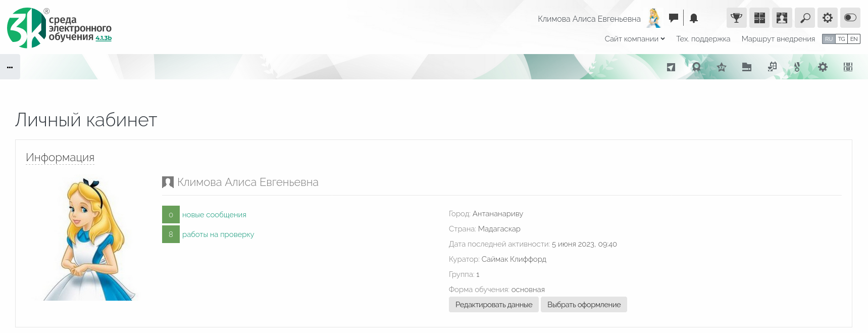Open the calendar with checkmark icon

coord(772,67)
